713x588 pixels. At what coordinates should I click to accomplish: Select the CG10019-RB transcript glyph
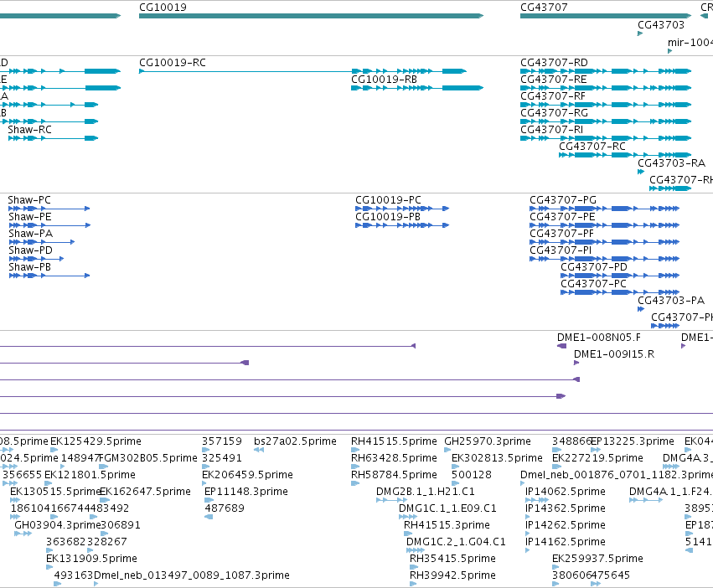click(x=417, y=88)
